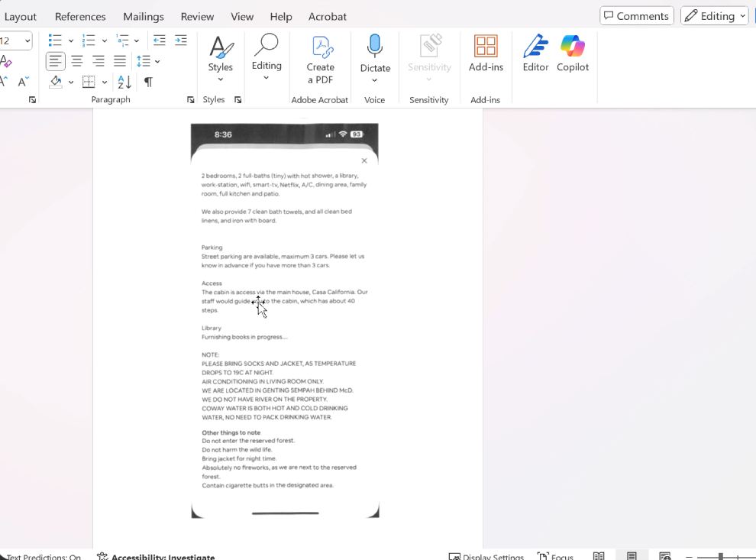This screenshot has width=756, height=560.
Task: Open the Copilot assistant
Action: click(x=572, y=53)
